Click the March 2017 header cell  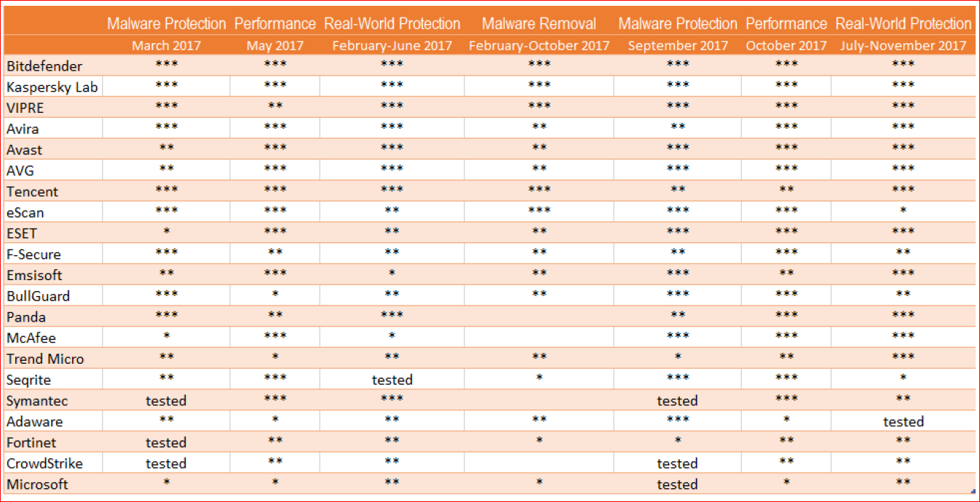click(166, 45)
